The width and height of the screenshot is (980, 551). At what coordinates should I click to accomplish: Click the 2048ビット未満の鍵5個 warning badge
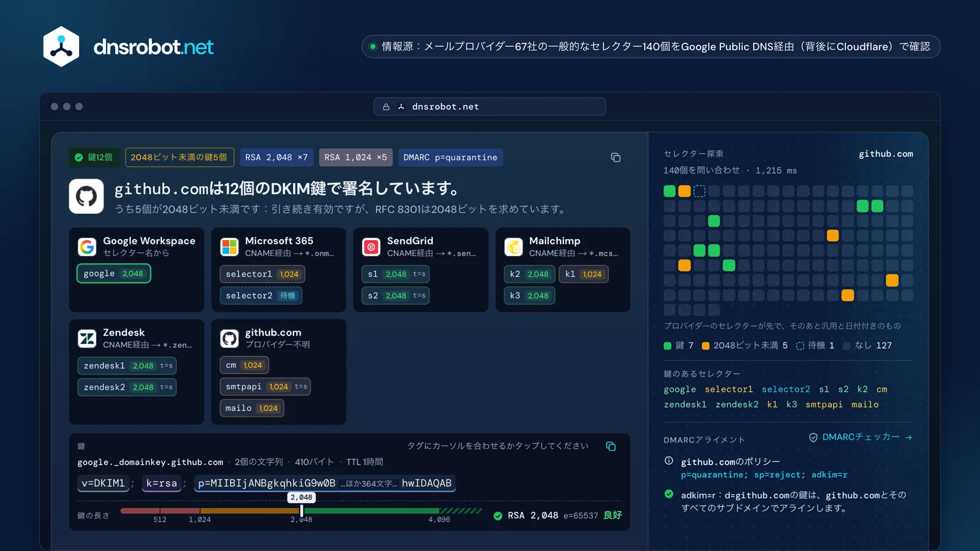pyautogui.click(x=179, y=157)
